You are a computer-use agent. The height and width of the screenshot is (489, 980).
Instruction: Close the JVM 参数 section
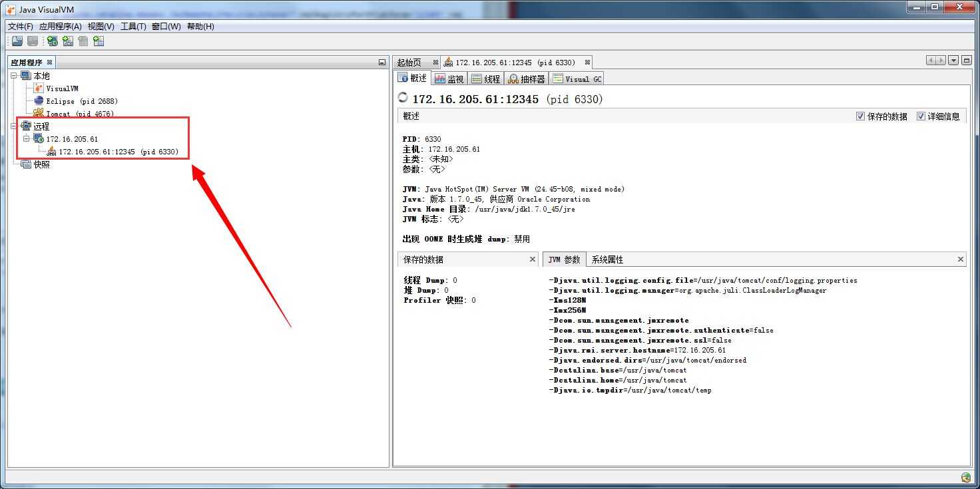961,259
